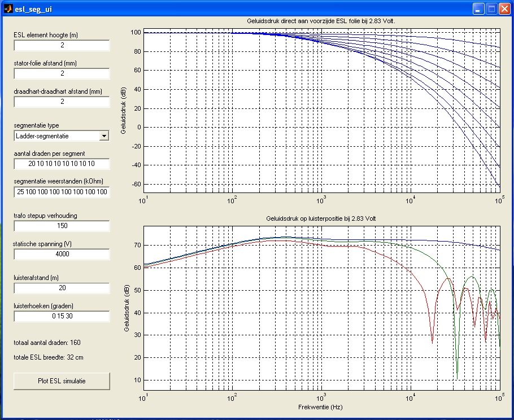Click the 'luisterhoeken (graden)' label
Screen dimensions: 514x420
tap(43, 306)
